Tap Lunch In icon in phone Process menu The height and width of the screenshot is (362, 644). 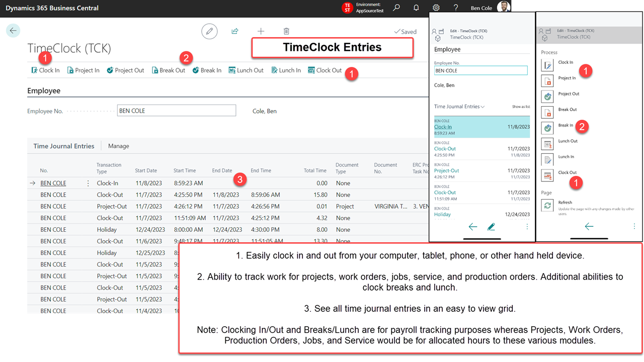click(x=547, y=159)
